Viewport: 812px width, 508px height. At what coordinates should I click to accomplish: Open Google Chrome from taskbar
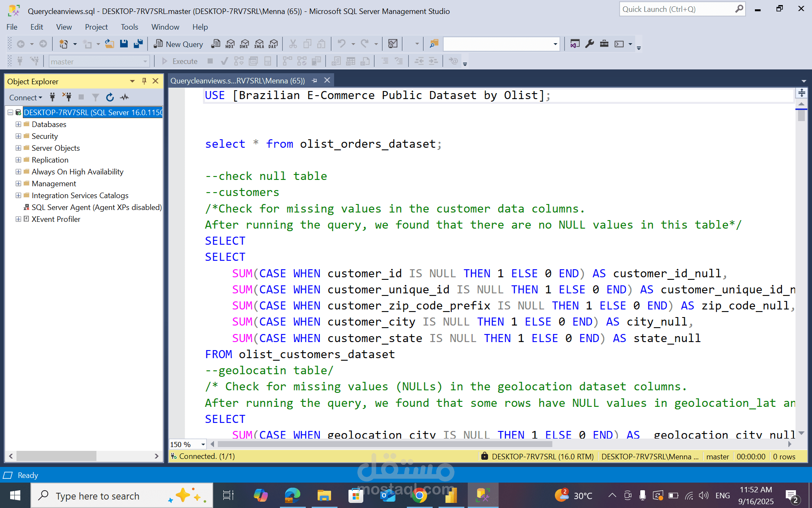[x=419, y=495]
